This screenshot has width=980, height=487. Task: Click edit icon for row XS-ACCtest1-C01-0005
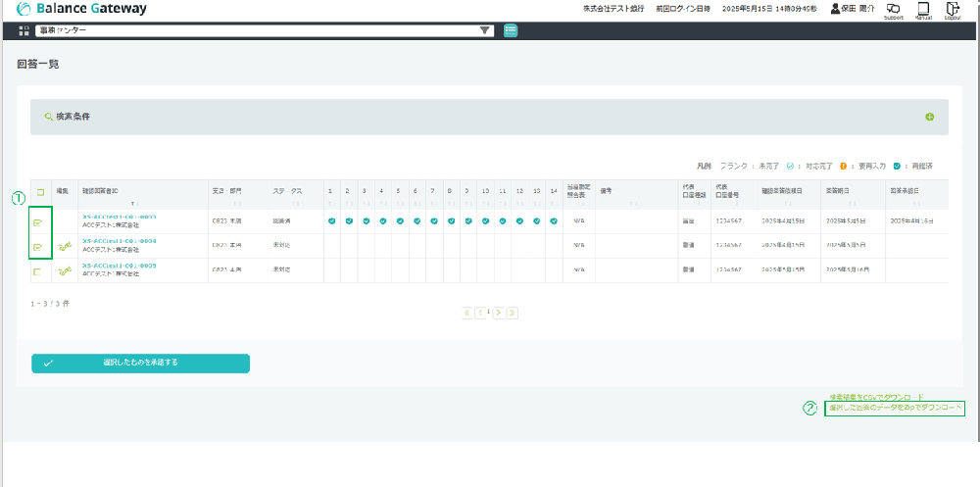(66, 270)
